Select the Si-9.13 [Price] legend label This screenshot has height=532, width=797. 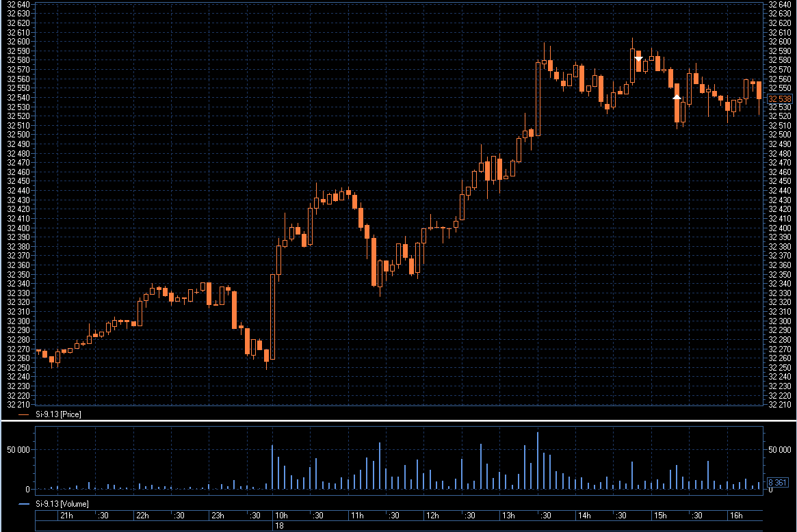pyautogui.click(x=58, y=414)
